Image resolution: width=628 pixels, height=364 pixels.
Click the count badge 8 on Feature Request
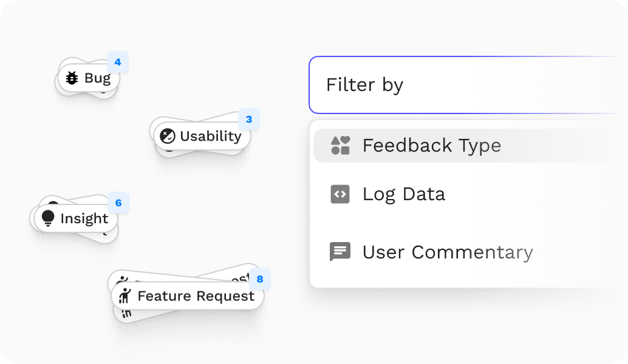(x=260, y=279)
